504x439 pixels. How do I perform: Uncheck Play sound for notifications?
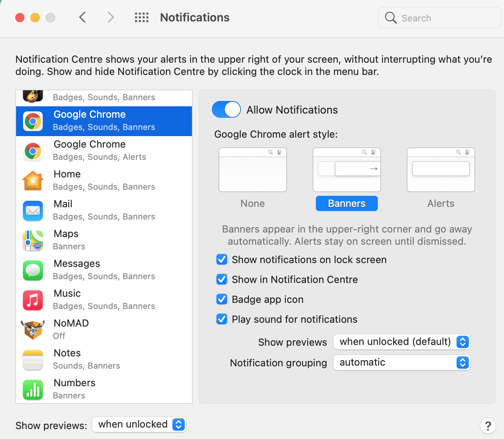(x=222, y=319)
